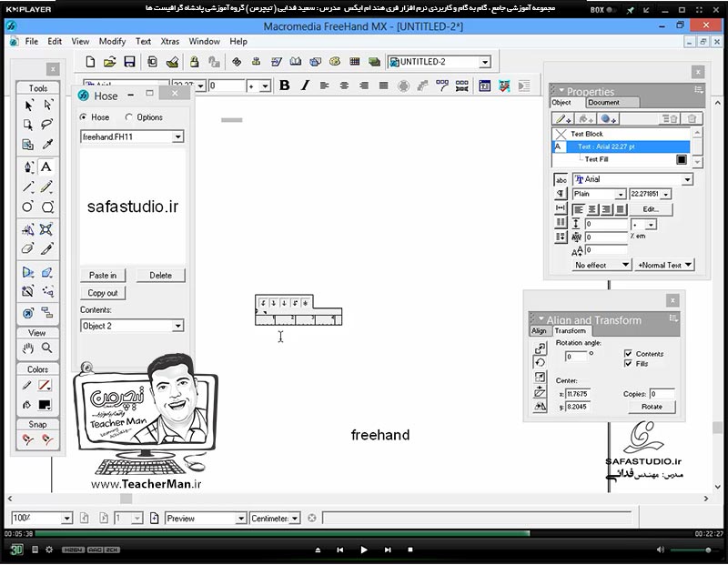Screen dimensions: 728x565
Task: Open the File menu
Action: [x=32, y=41]
